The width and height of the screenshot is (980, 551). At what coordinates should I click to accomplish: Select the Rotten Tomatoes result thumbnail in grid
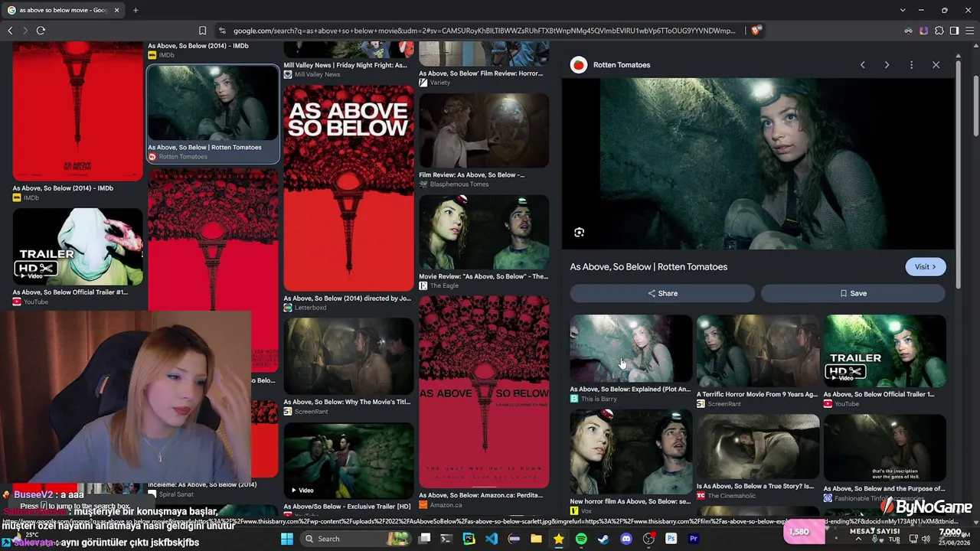pos(213,104)
